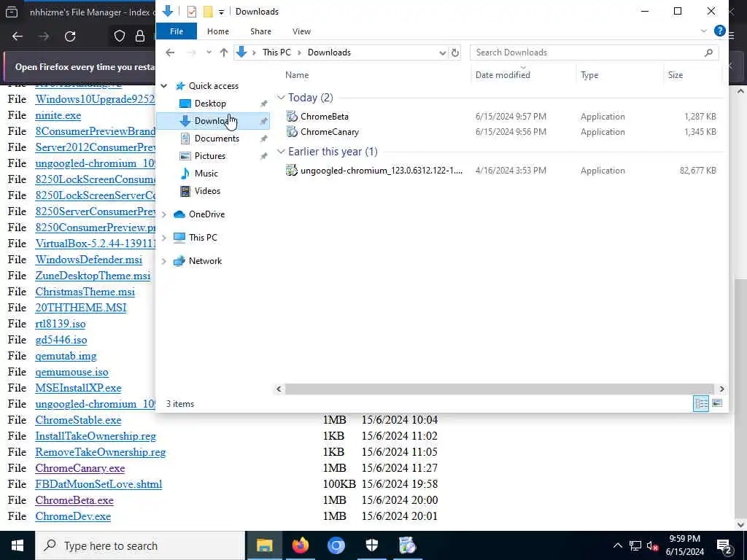This screenshot has height=560, width=747.
Task: Open recent locations dropdown arrow
Action: pos(209,52)
